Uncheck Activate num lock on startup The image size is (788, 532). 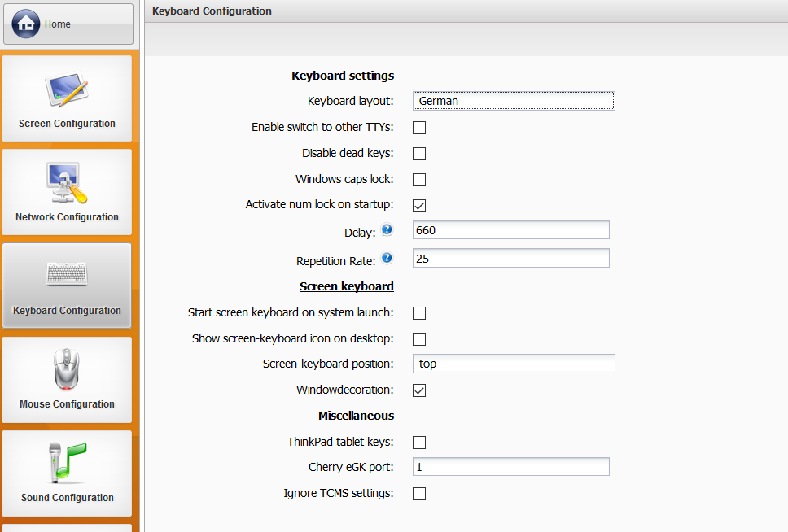tap(419, 206)
